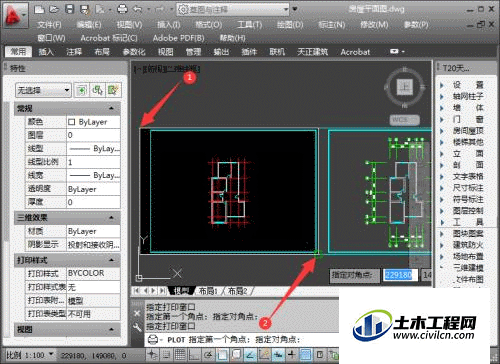
Task: Toggle Dynamic UCS in status bar
Action: tap(264, 355)
